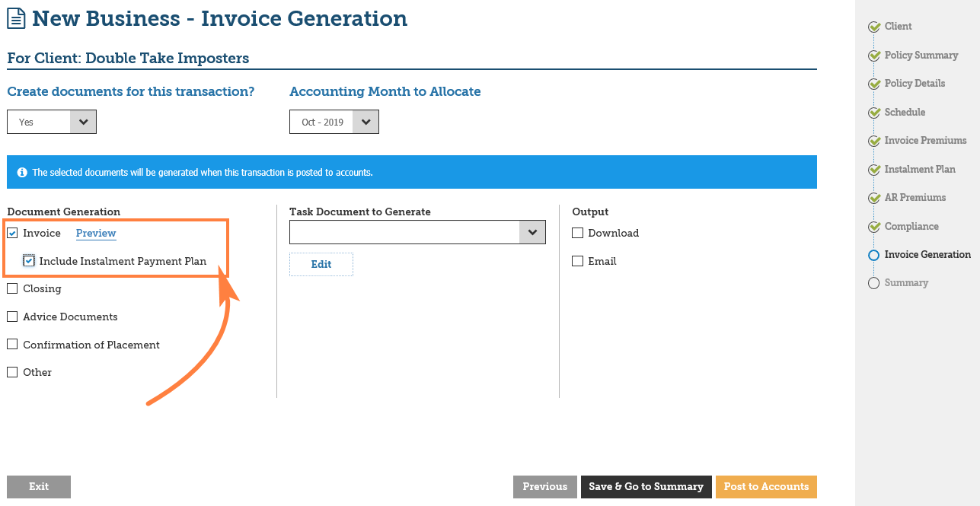Click the Invoice Generation step circle
Screen dimensions: 980x506
tap(874, 256)
